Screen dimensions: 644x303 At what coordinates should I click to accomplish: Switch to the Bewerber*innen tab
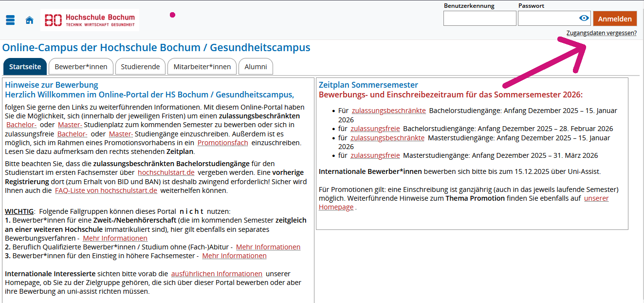[81, 67]
